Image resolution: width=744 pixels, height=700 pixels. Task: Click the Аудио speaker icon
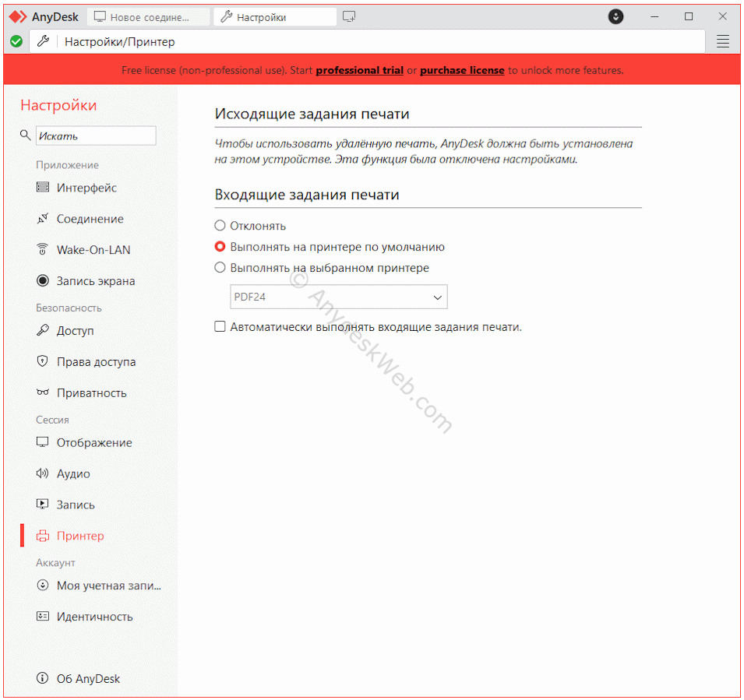(43, 473)
